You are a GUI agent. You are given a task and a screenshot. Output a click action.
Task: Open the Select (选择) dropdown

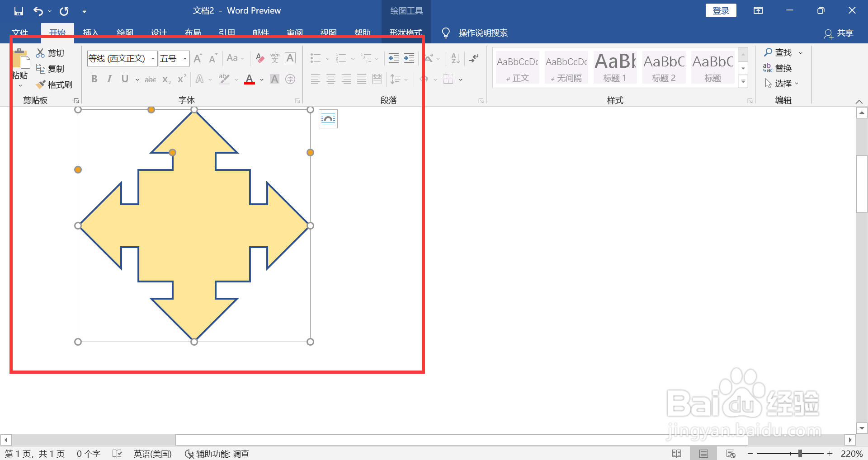point(781,84)
